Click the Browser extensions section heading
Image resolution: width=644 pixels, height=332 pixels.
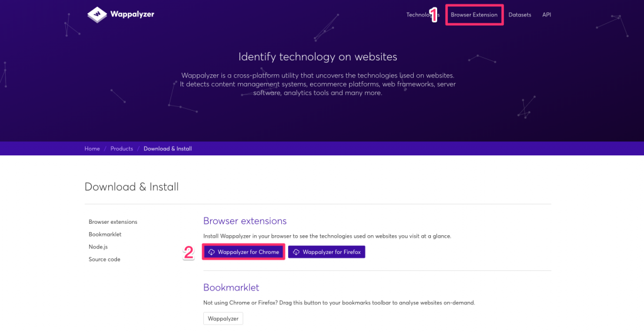[x=245, y=221]
